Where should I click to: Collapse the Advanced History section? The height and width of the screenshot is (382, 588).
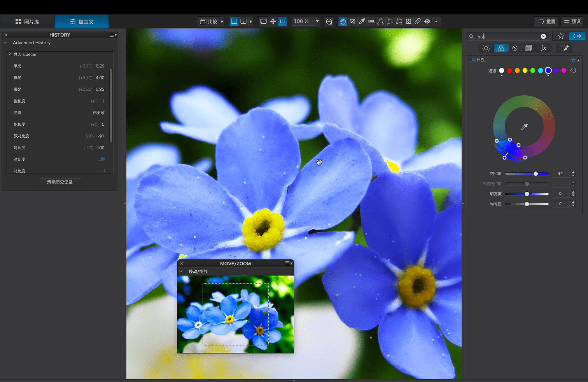coord(5,43)
